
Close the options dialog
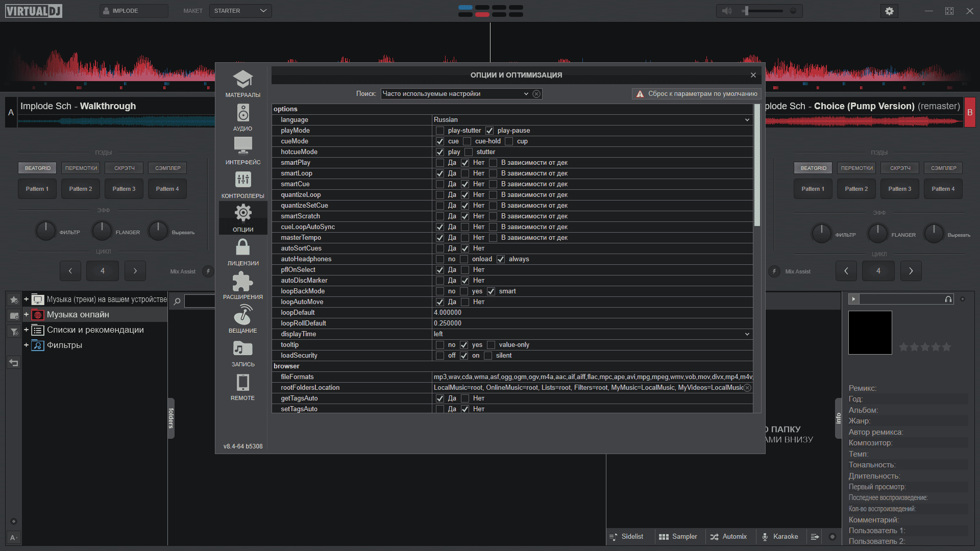click(753, 75)
